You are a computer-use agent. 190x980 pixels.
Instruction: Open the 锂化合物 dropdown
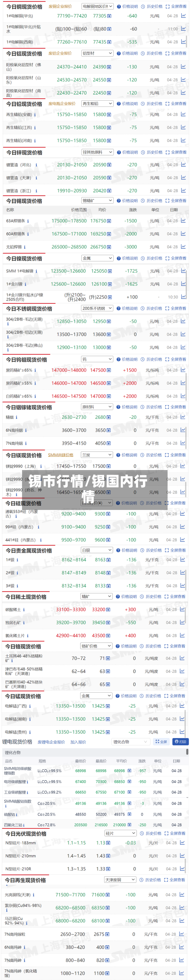click(x=130, y=742)
